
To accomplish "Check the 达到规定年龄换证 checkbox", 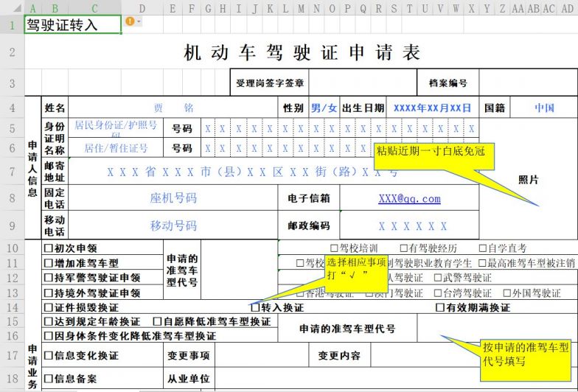I will (x=49, y=321).
